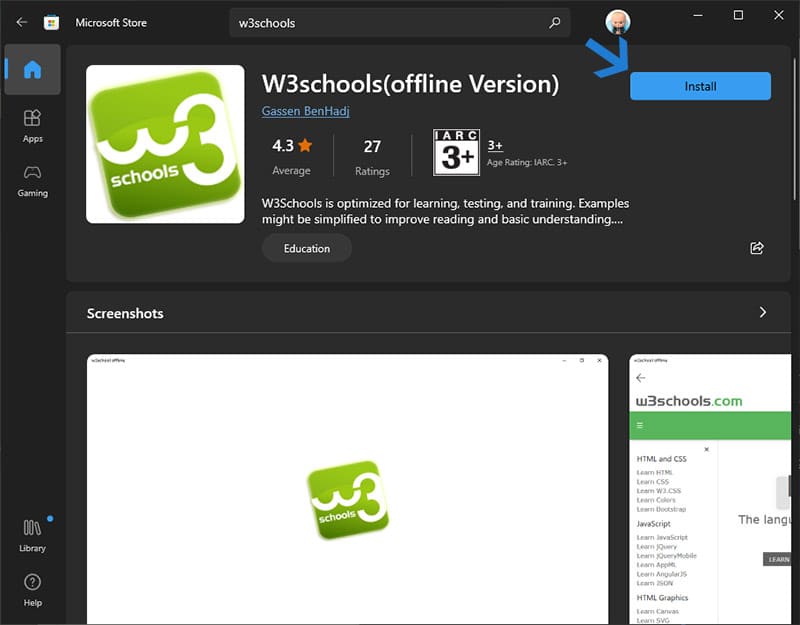Close the Microsoft Store window
800x625 pixels.
coord(778,15)
